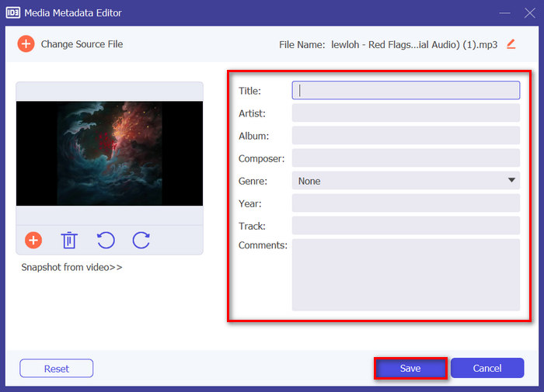Minimize the Media Metadata Editor window
544x392 pixels.
coord(504,13)
